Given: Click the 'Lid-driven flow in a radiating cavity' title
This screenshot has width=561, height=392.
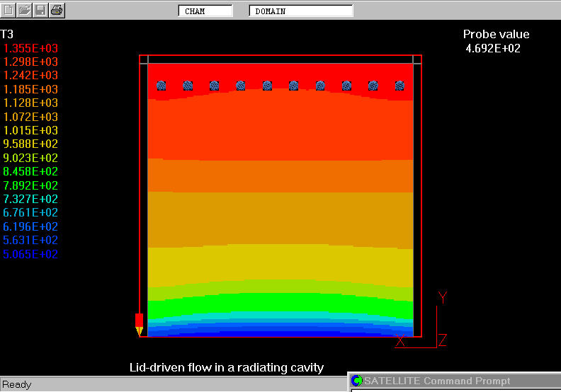Looking at the screenshot, I should pyautogui.click(x=226, y=368).
